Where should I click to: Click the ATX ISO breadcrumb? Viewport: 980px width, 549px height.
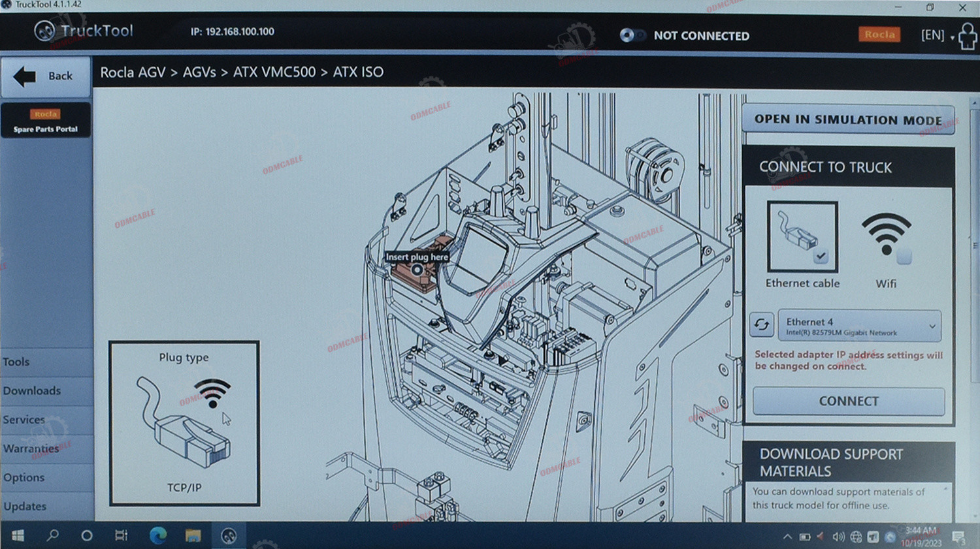(x=358, y=72)
